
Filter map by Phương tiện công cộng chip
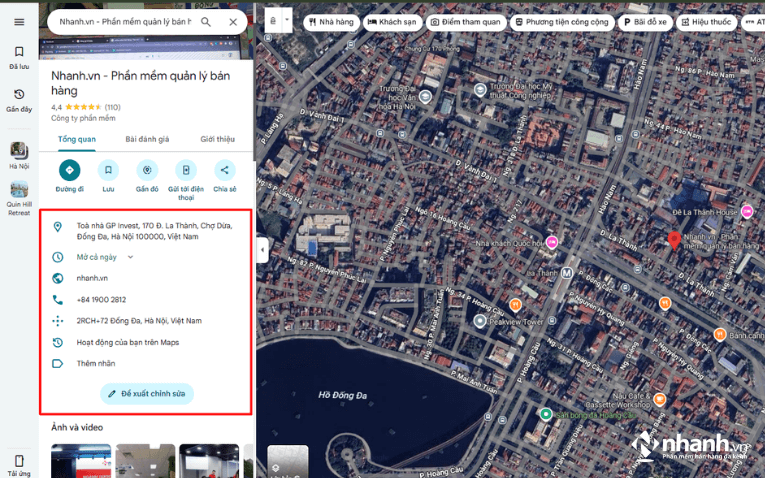point(562,22)
